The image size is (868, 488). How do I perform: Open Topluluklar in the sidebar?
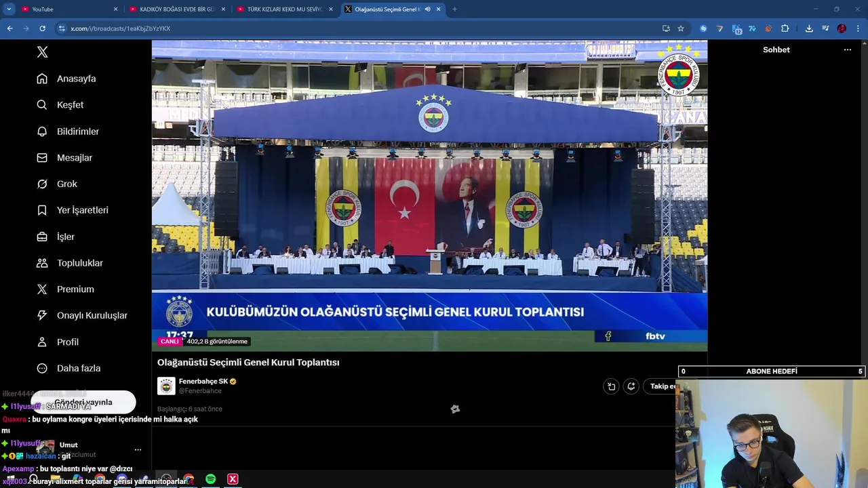(70, 263)
